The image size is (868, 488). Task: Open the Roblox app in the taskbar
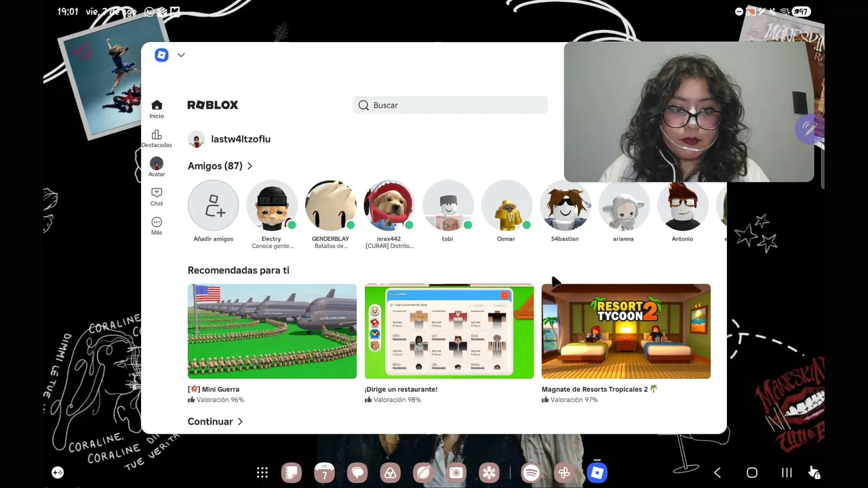tap(597, 472)
